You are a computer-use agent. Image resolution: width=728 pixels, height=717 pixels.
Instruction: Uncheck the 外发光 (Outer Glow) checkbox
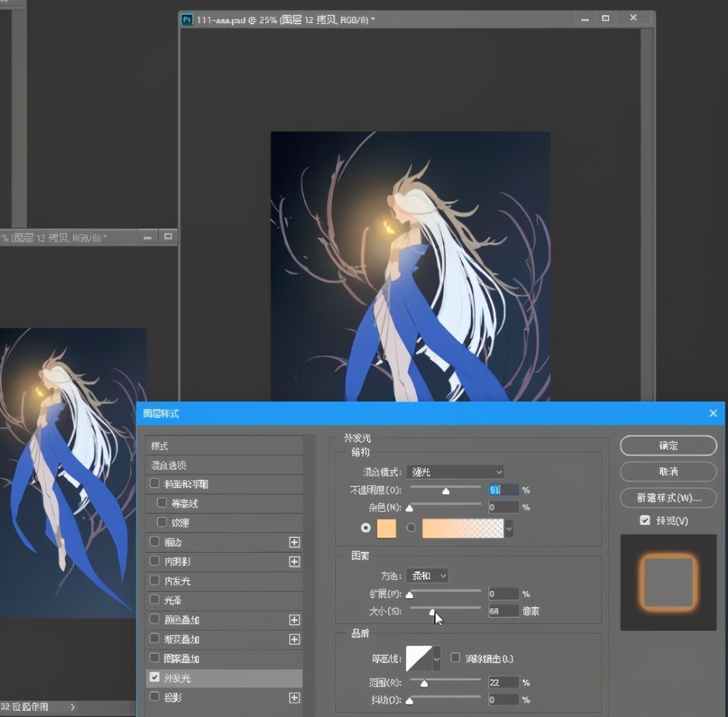(x=155, y=677)
